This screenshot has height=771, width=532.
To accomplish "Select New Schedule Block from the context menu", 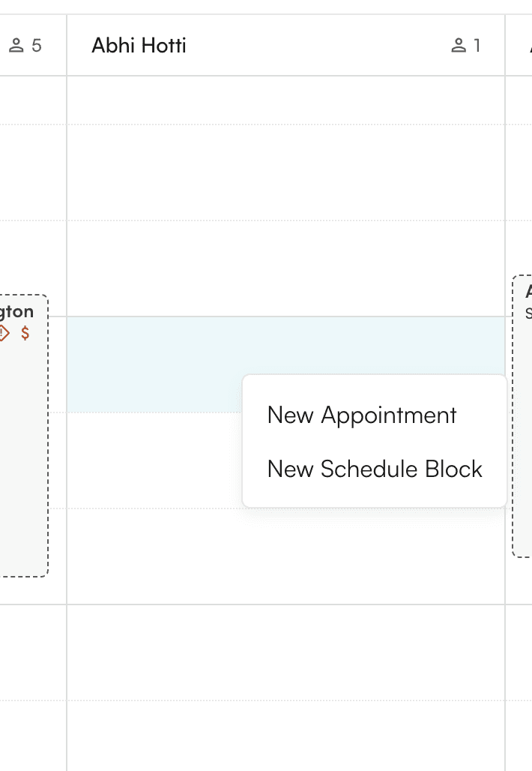I will 375,469.
